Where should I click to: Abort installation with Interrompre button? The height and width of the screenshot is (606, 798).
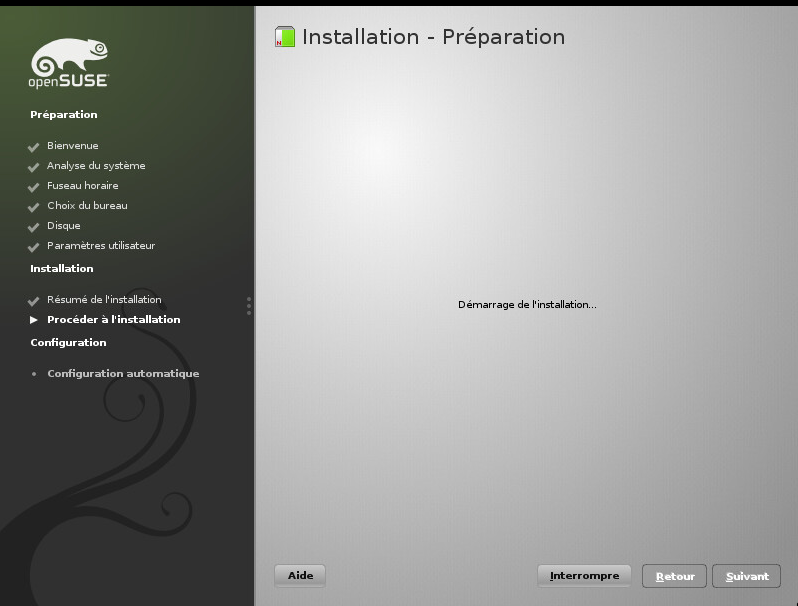(584, 575)
